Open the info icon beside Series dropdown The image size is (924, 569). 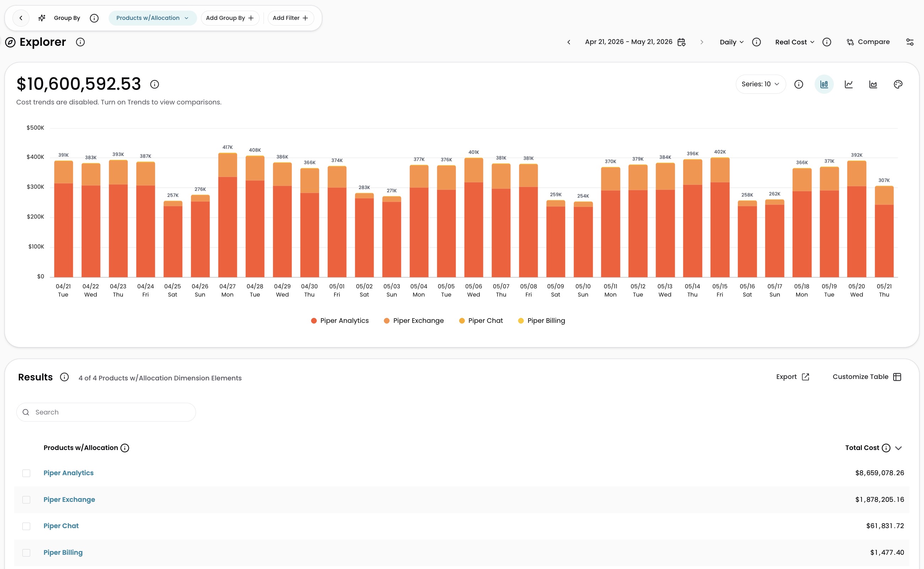point(799,84)
